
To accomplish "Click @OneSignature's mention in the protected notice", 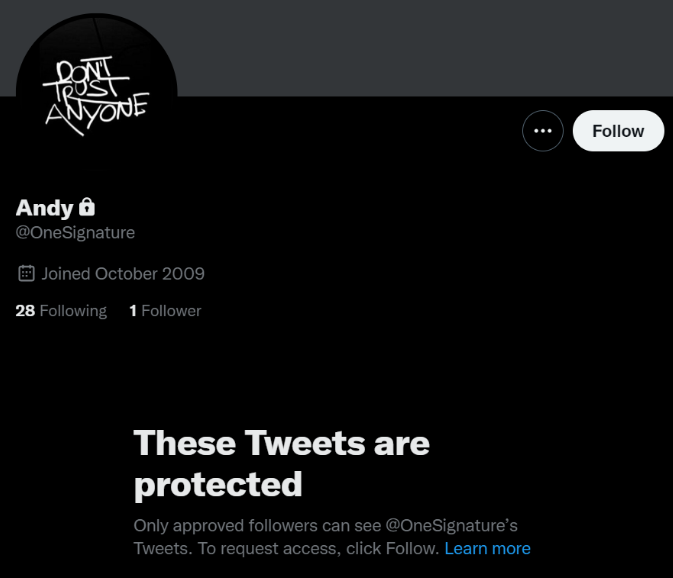I will pyautogui.click(x=452, y=526).
